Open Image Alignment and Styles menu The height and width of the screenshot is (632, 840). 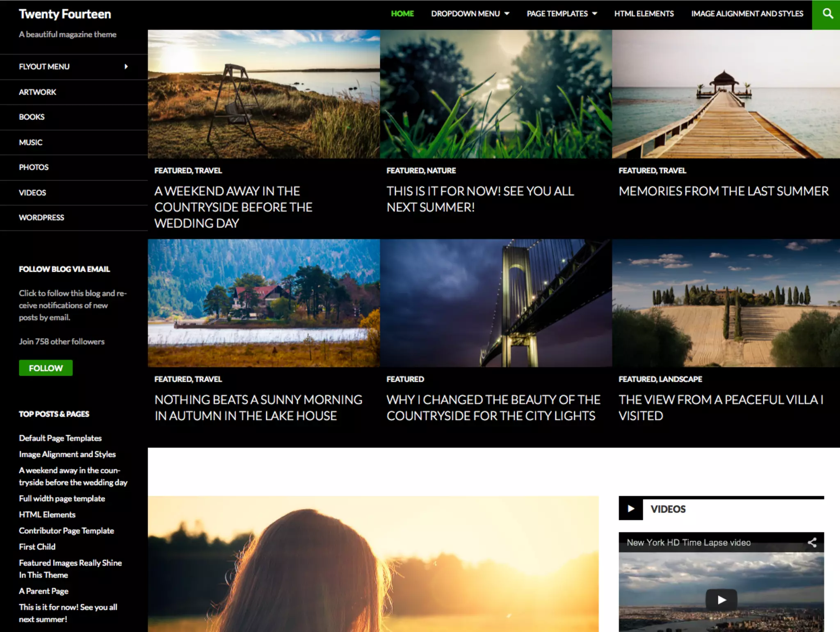(747, 14)
